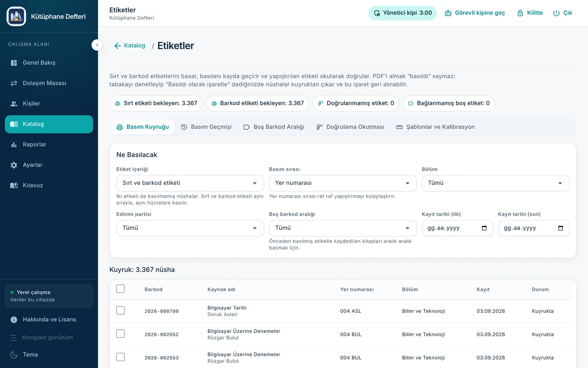Open the Etiket içeriği dropdown
The height and width of the screenshot is (368, 588).
pyautogui.click(x=190, y=183)
